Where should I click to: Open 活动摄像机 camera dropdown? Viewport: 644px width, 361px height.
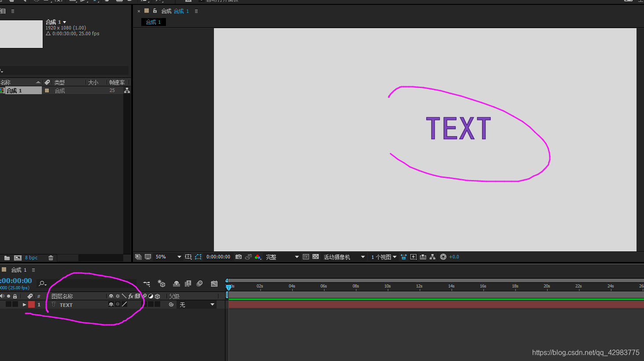click(x=344, y=257)
